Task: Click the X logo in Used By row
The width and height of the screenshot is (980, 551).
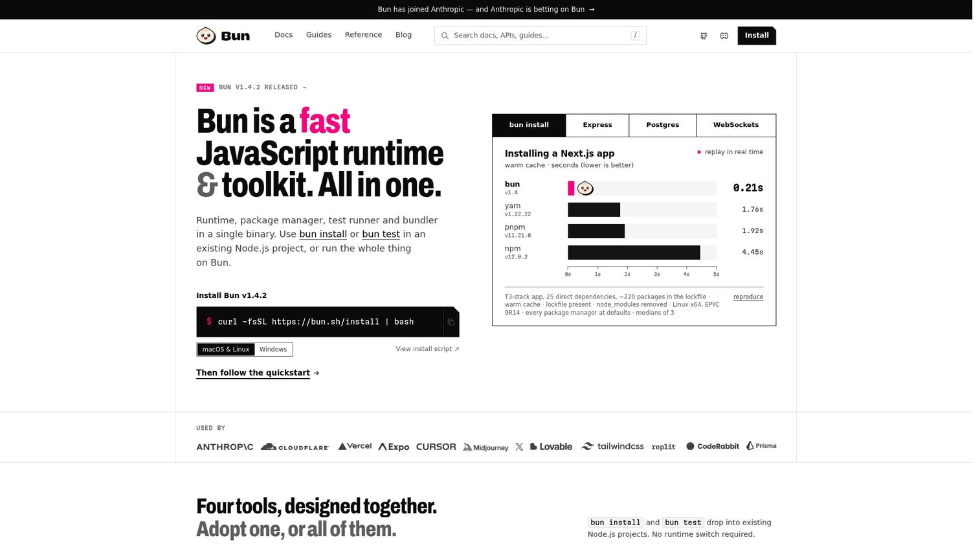Action: [x=519, y=447]
